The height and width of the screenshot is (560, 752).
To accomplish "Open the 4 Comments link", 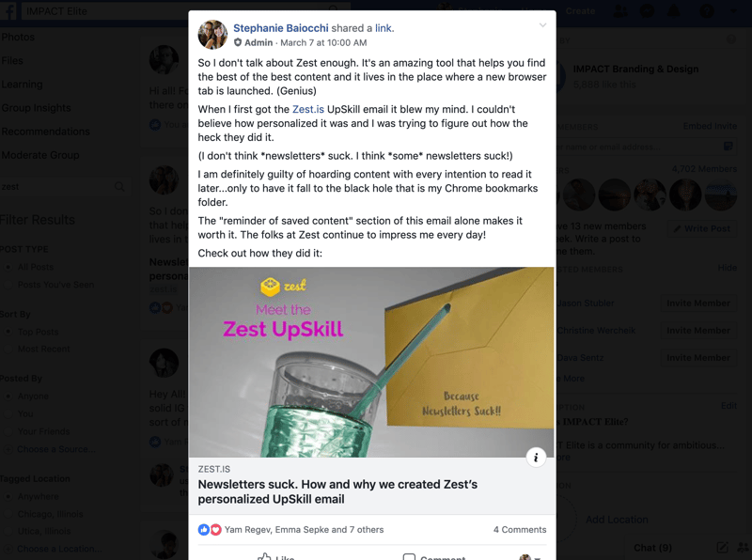I will 520,529.
